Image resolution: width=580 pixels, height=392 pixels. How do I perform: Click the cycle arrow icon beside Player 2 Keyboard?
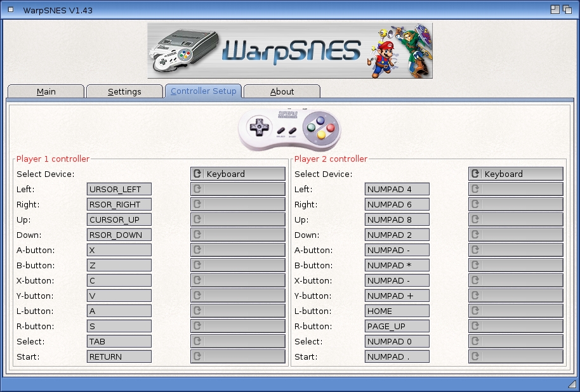click(475, 173)
